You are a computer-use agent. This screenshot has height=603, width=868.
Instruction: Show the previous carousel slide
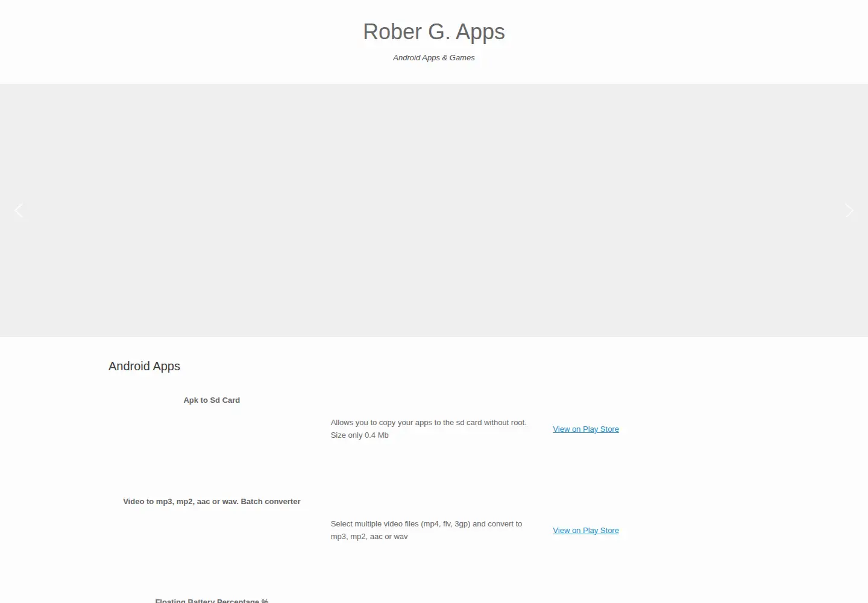19,210
